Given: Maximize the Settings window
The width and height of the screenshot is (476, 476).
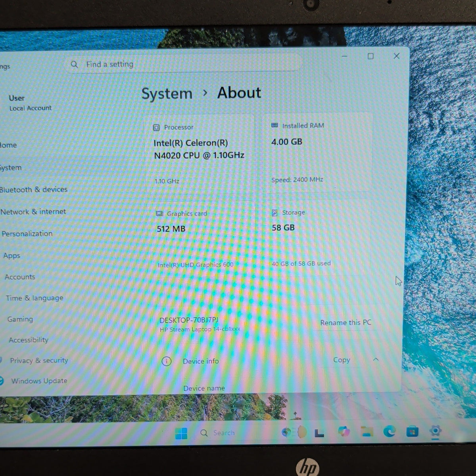Looking at the screenshot, I should point(370,56).
